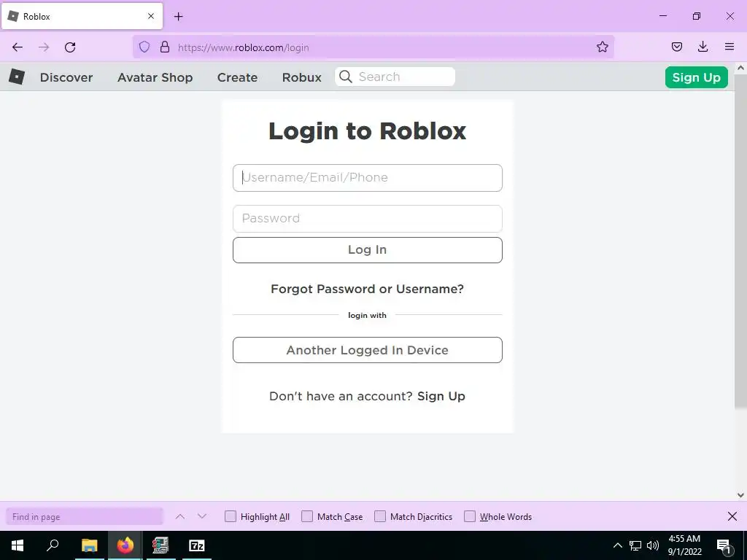Viewport: 747px width, 560px height.
Task: Open a new browser tab
Action: point(179,17)
